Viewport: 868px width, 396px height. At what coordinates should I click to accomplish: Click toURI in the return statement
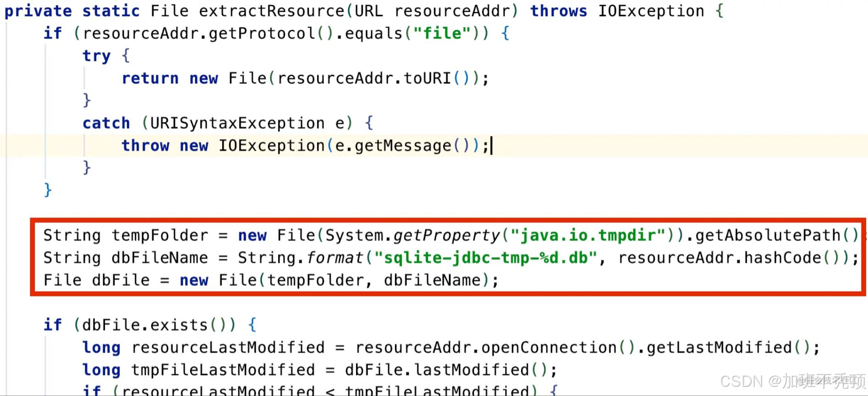428,78
